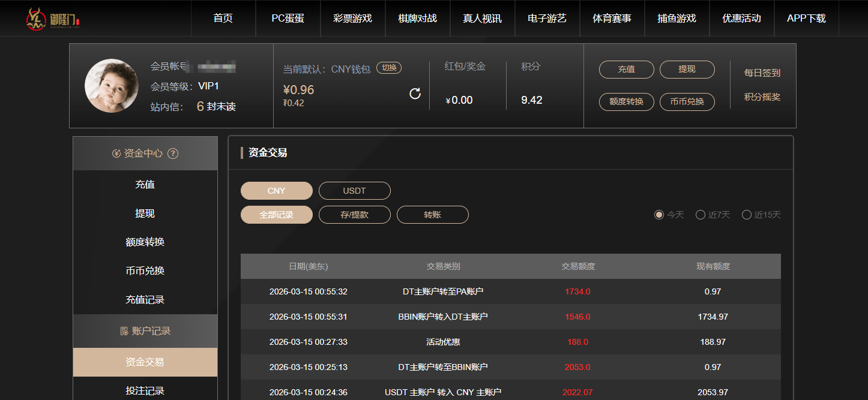
Task: Click the balance refresh icon
Action: point(415,94)
